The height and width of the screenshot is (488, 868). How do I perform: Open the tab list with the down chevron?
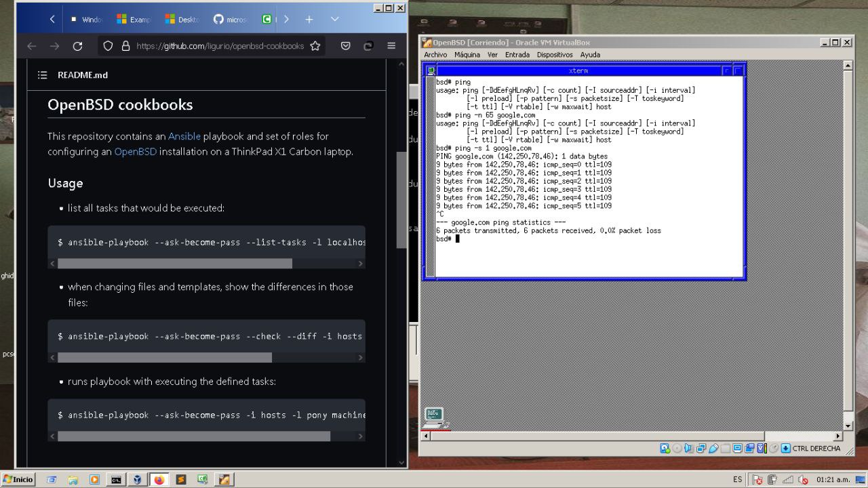(x=334, y=19)
